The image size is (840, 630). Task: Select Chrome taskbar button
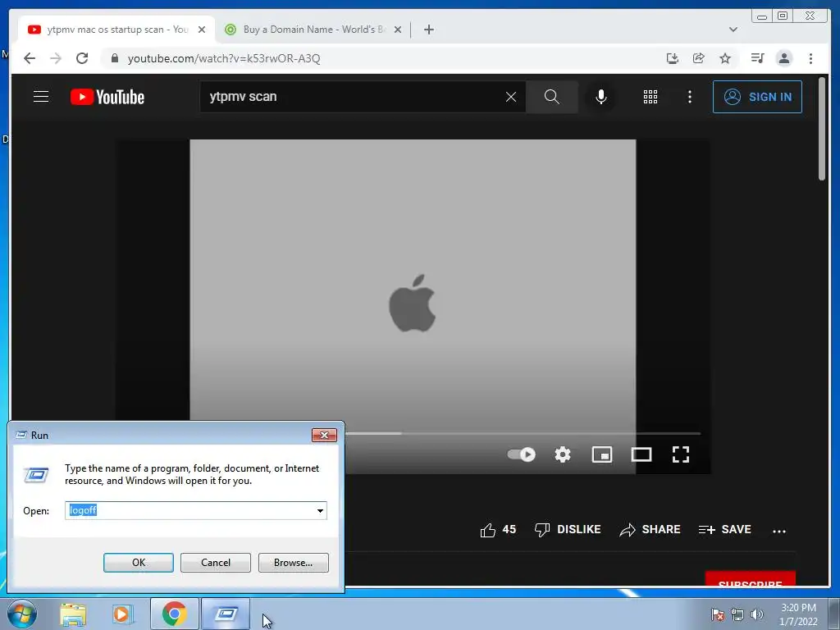(174, 614)
